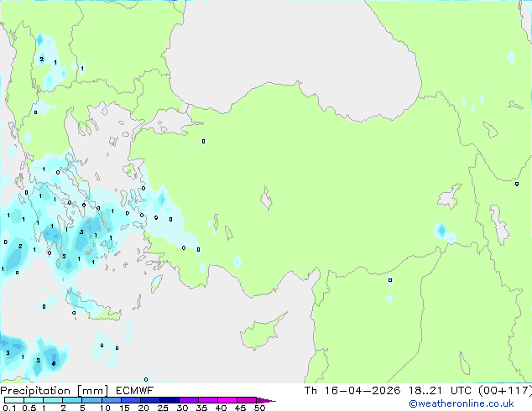Click the 25–30 mm dark navy swatch
This screenshot has width=532, height=411.
tap(169, 400)
